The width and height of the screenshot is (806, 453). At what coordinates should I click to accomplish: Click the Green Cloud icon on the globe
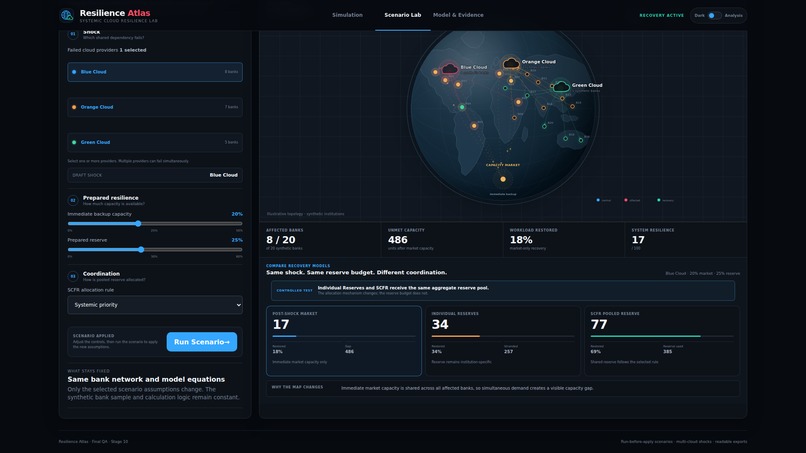(x=561, y=86)
